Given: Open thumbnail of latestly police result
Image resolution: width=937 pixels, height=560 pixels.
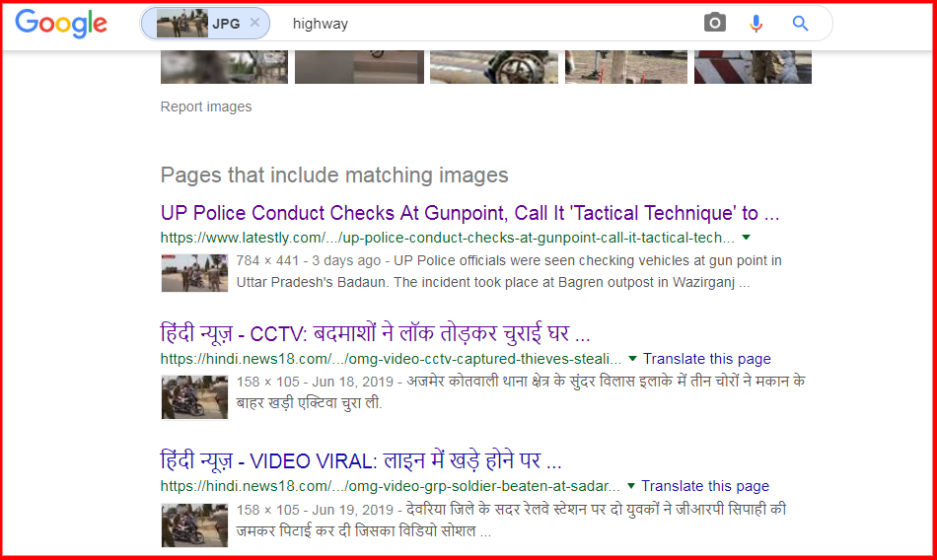Looking at the screenshot, I should (x=194, y=273).
